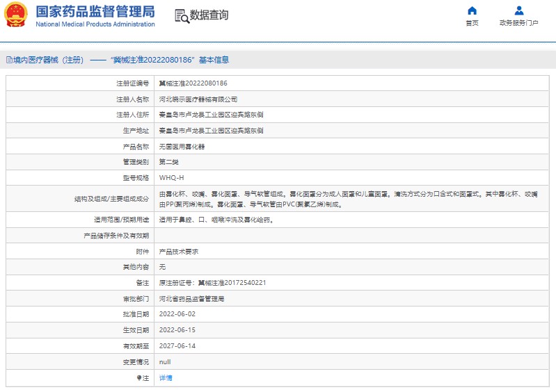Image resolution: width=556 pixels, height=392 pixels.
Task: Click the 国家药品监督管理局 title
Action: (95, 12)
